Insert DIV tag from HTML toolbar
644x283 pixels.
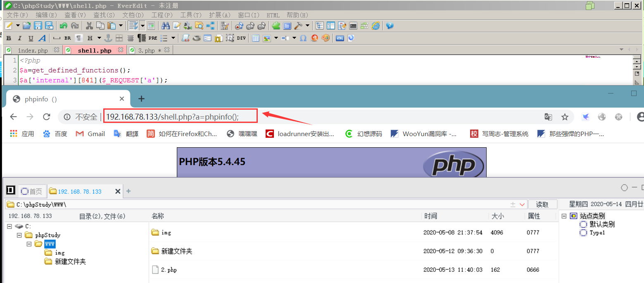241,38
